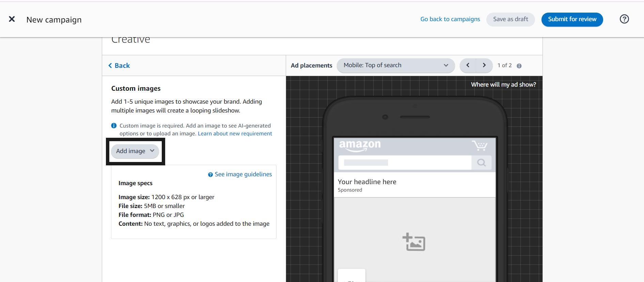The height and width of the screenshot is (282, 644).
Task: Expand the Add image dropdown
Action: click(x=135, y=151)
